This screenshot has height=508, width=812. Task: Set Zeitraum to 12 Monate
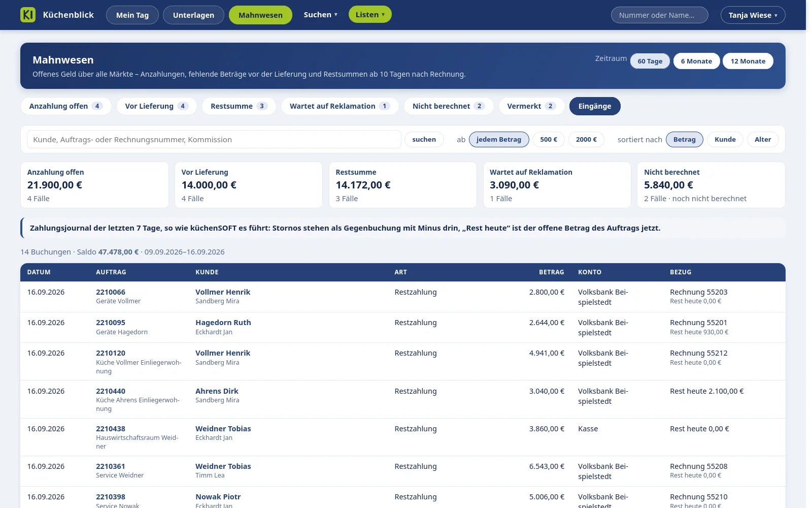748,61
